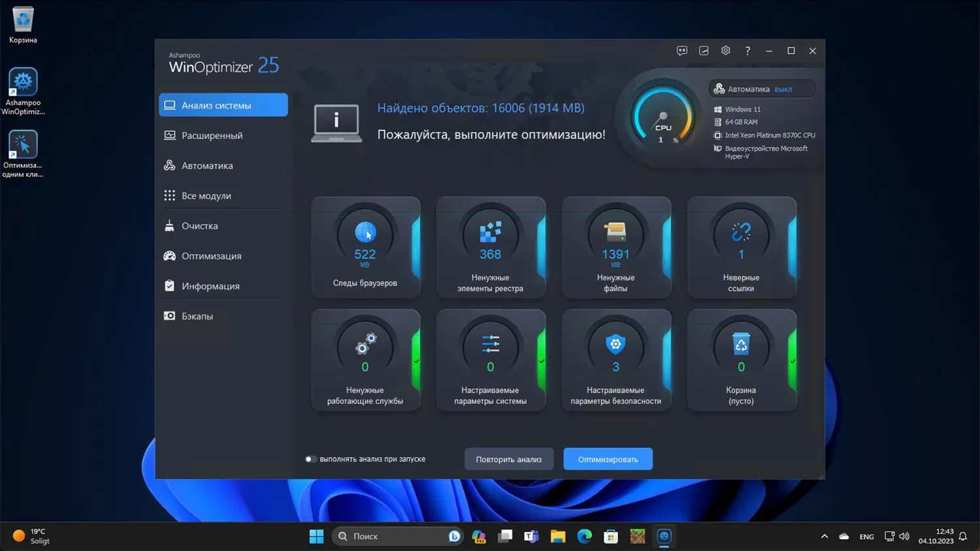This screenshot has height=551, width=980.
Task: Toggle the Автоматика выкл switch
Action: [x=762, y=89]
